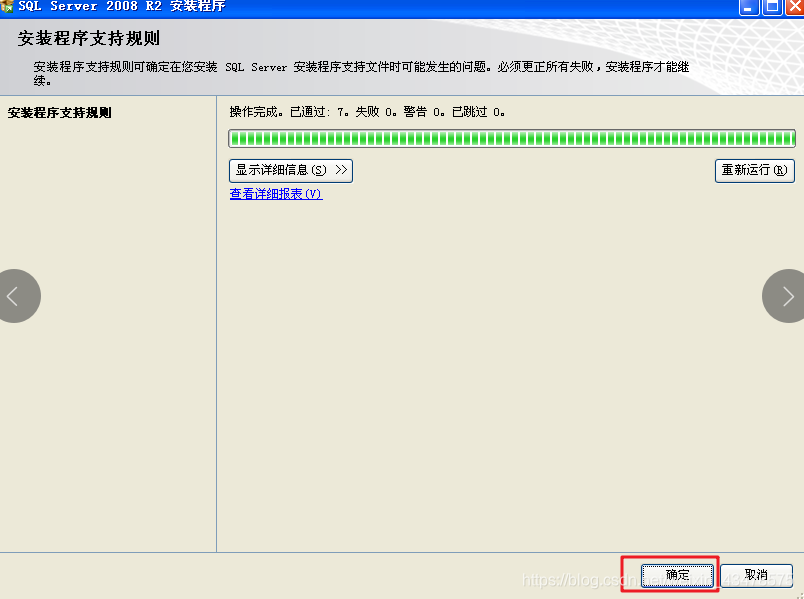The image size is (804, 599).
Task: Minimize the SQL Server setup window
Action: pyautogui.click(x=749, y=7)
